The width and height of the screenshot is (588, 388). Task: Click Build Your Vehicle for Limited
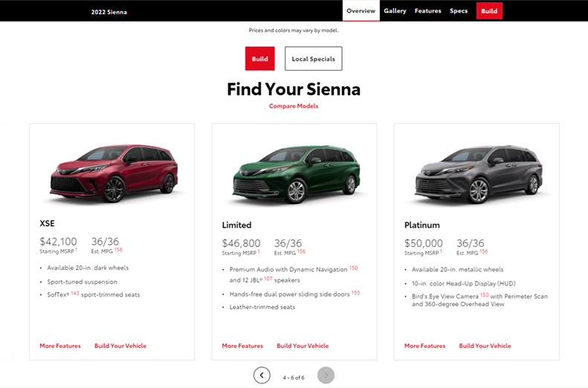click(x=303, y=346)
